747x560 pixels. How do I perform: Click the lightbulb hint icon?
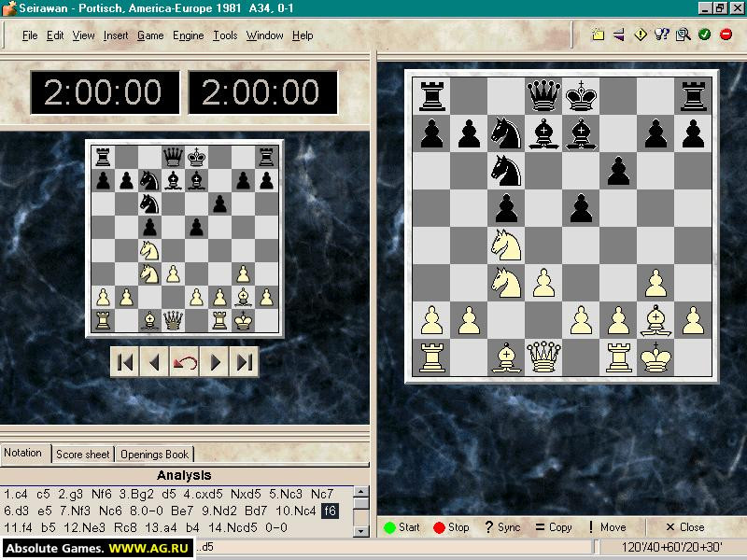662,35
